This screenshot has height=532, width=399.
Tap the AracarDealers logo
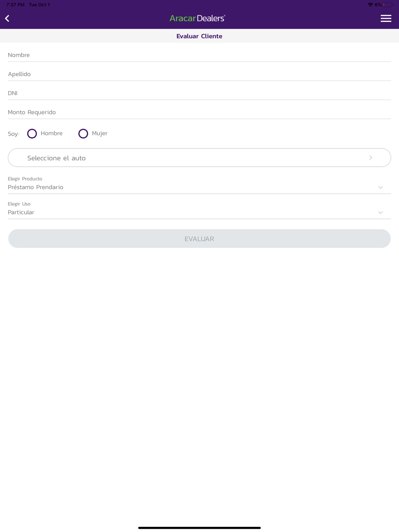tap(198, 18)
